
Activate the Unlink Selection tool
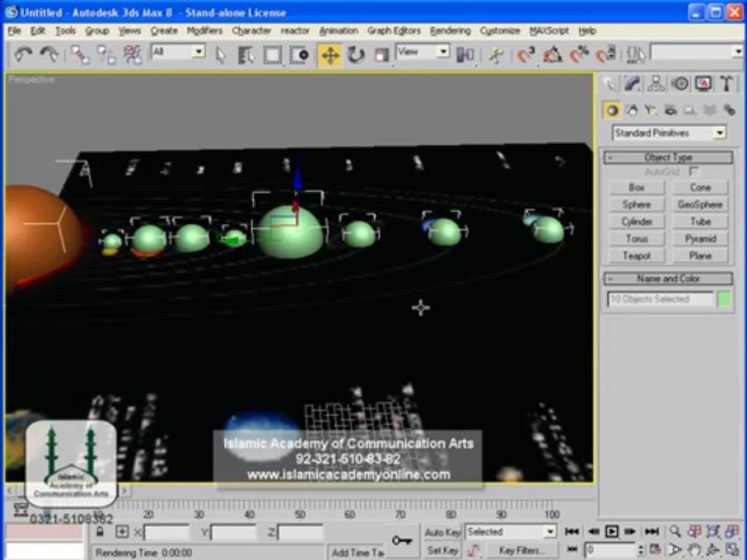tap(106, 54)
